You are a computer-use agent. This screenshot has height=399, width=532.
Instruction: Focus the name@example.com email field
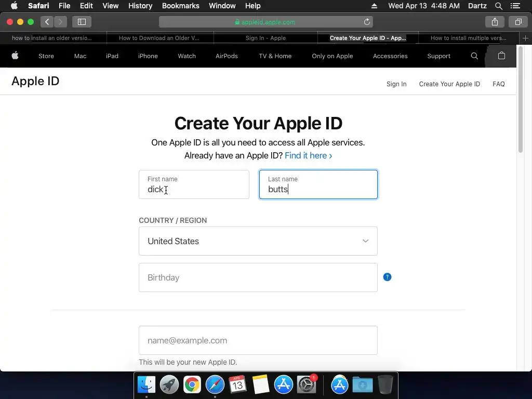pyautogui.click(x=258, y=340)
